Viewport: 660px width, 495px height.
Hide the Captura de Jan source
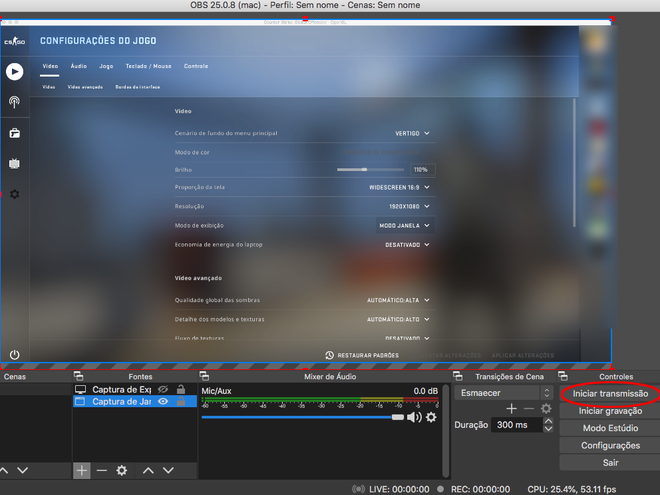163,402
